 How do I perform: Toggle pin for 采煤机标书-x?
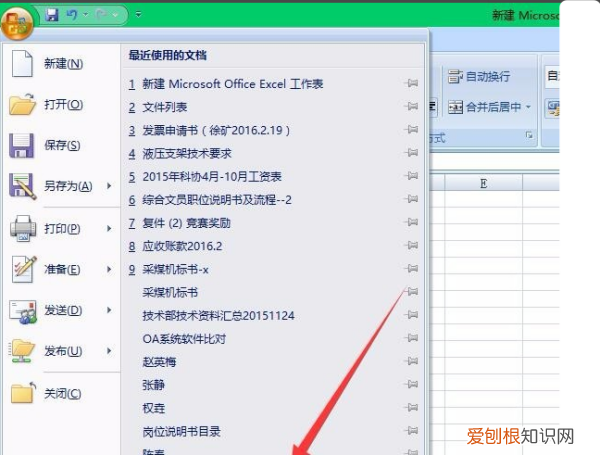point(412,268)
